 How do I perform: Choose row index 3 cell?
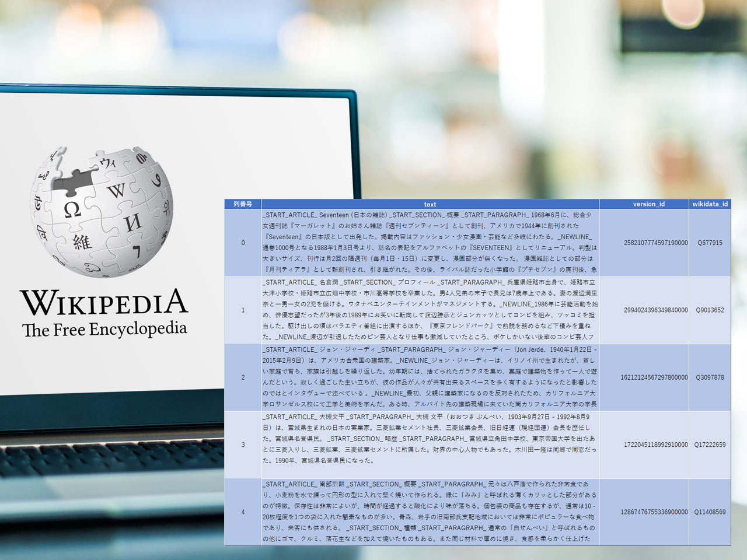coord(243,444)
